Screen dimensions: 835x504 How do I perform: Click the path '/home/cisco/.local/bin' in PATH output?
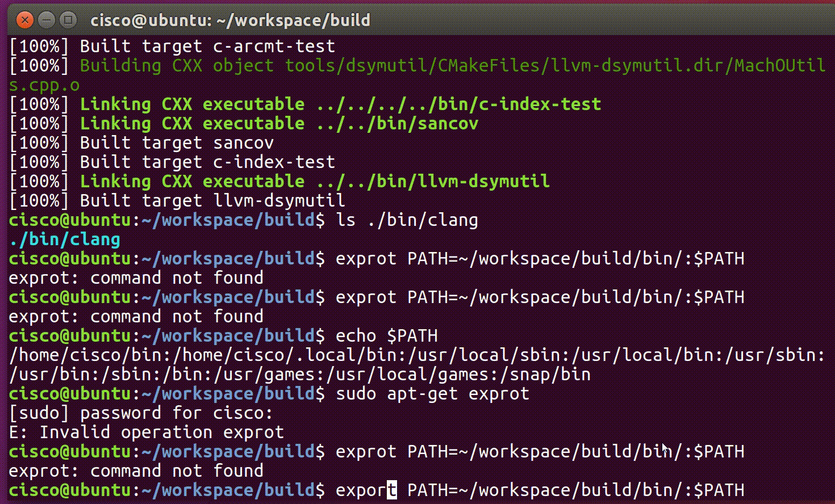[x=285, y=355]
